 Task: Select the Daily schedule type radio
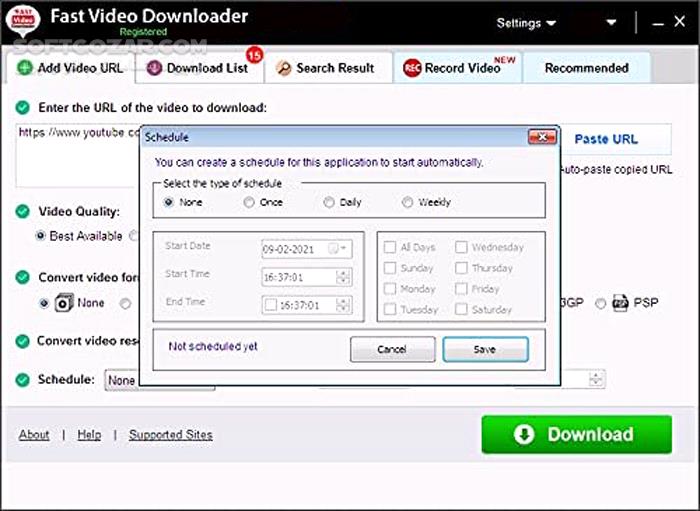click(x=329, y=202)
